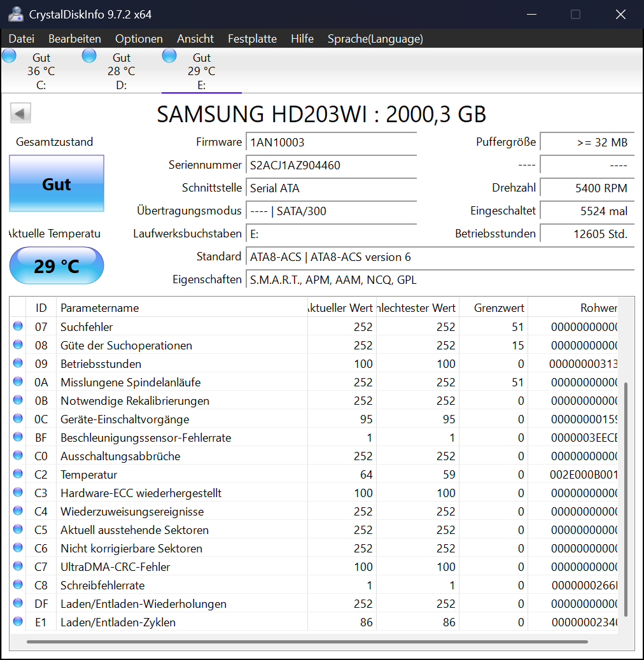Viewport: 644px width, 660px height.
Task: Open the Optionen menu
Action: point(139,39)
